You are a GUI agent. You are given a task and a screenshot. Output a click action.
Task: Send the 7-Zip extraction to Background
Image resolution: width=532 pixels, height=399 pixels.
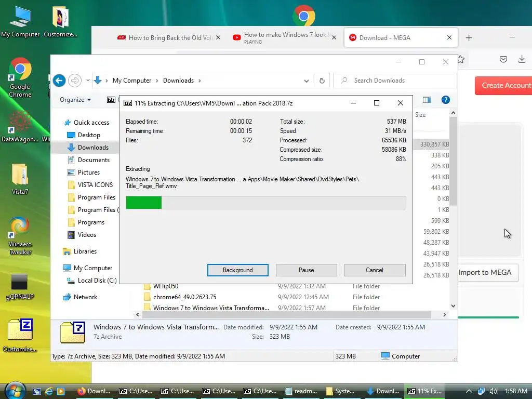click(x=237, y=270)
